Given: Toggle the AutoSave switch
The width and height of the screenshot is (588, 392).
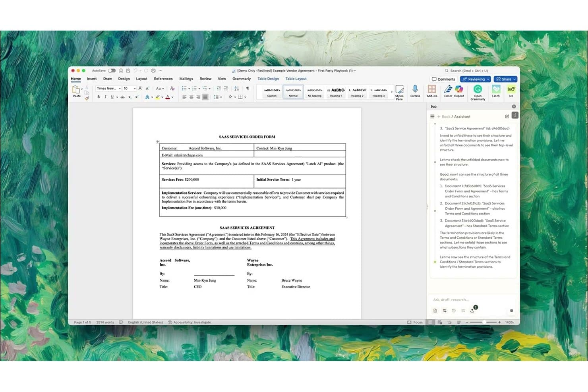Looking at the screenshot, I should point(112,71).
